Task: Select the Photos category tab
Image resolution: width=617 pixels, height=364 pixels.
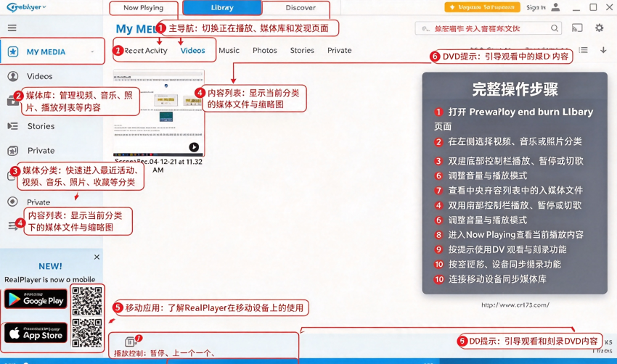Action: tap(265, 50)
